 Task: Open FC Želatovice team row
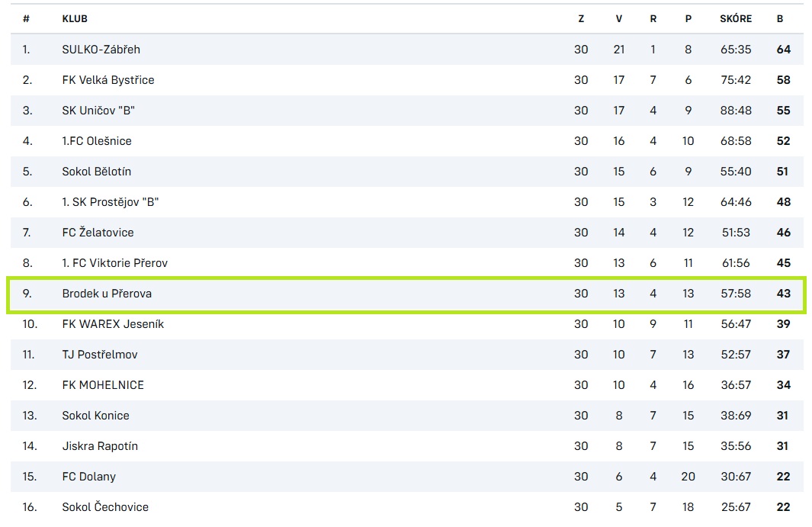point(406,233)
